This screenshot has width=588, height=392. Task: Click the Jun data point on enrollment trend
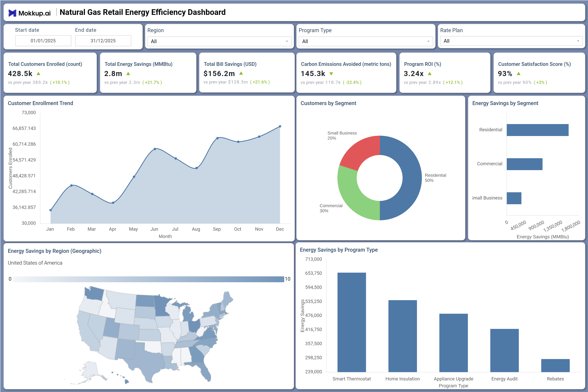click(155, 149)
